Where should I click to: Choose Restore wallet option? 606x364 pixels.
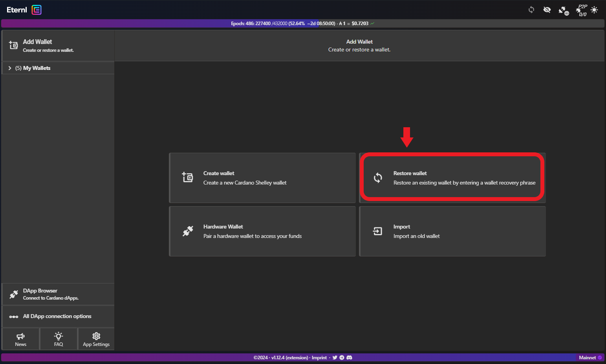452,178
